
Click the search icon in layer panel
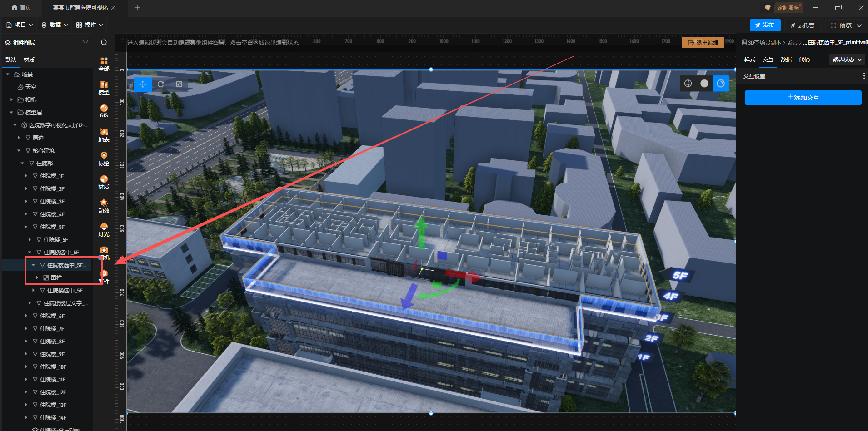click(104, 42)
